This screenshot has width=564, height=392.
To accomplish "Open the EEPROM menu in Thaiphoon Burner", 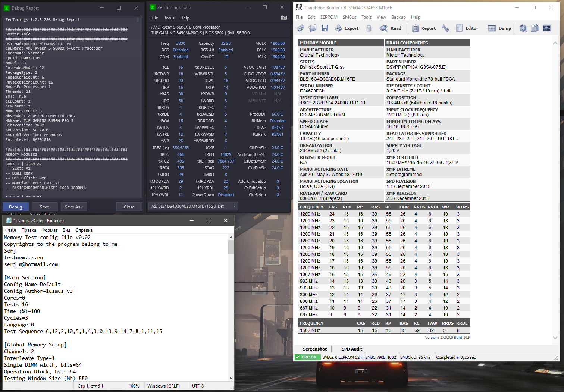I will click(329, 17).
